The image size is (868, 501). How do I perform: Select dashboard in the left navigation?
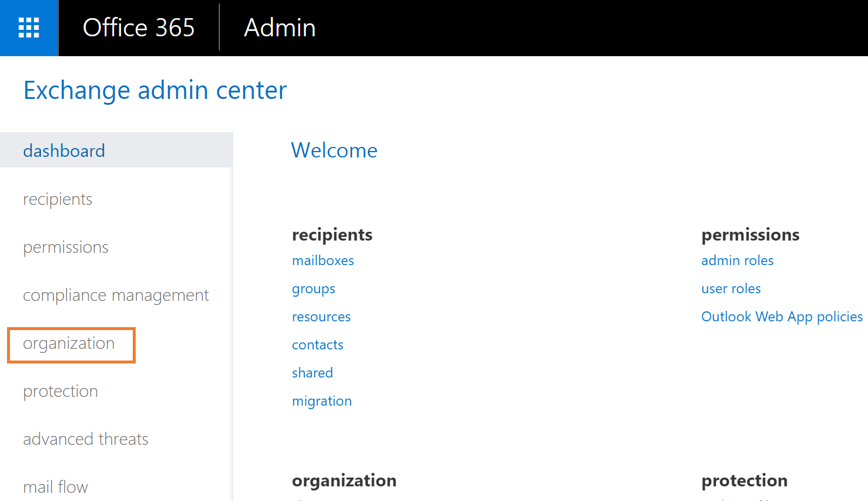tap(64, 151)
